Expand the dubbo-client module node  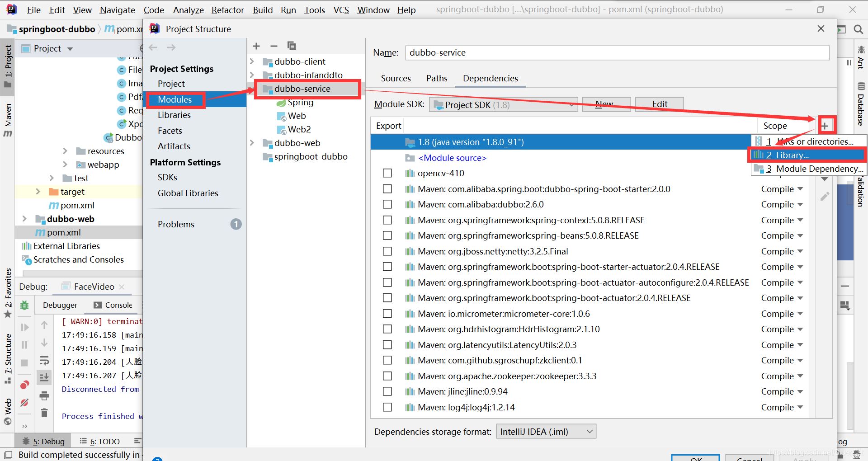tap(252, 61)
